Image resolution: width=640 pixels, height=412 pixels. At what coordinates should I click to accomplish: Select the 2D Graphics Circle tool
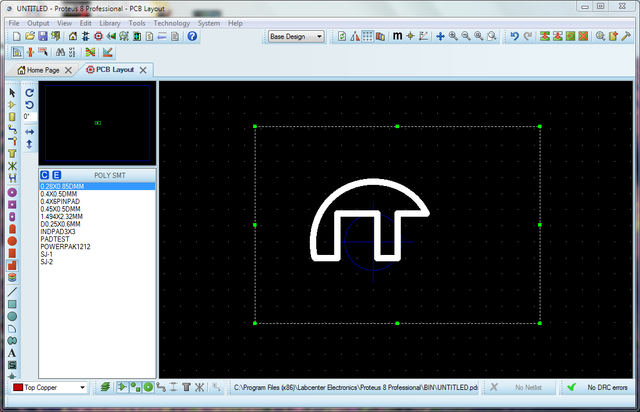12,316
